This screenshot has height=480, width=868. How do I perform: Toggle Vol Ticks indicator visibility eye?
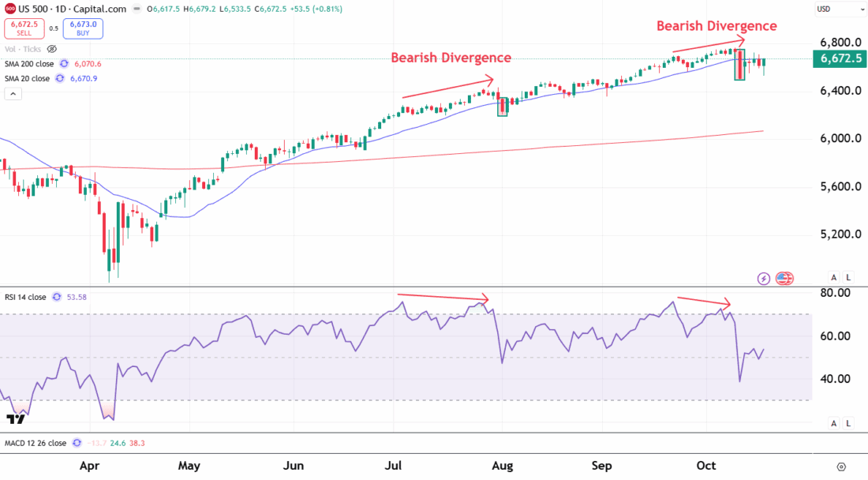pyautogui.click(x=52, y=49)
